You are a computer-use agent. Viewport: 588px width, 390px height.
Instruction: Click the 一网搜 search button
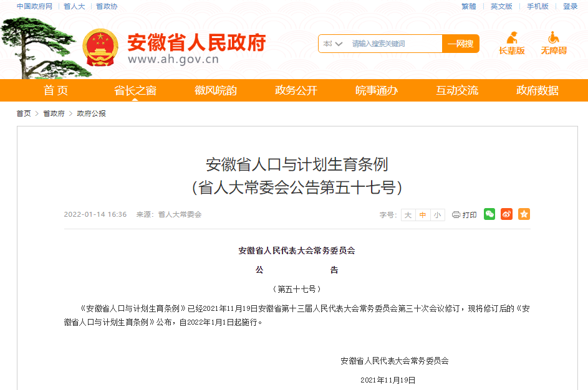(460, 44)
